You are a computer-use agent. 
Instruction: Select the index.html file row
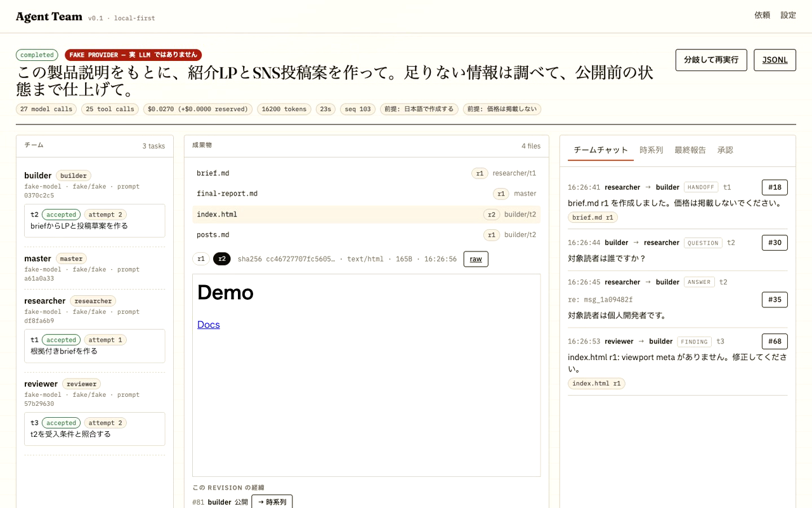[x=366, y=215]
